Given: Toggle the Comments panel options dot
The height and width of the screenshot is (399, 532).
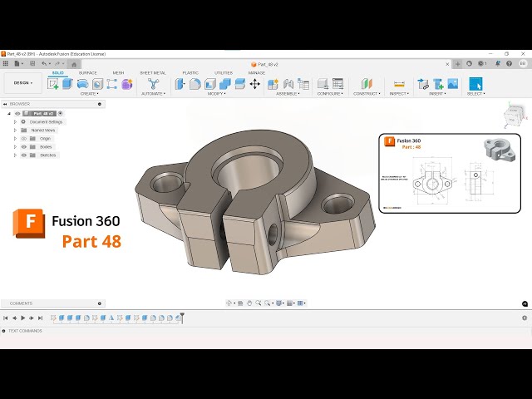Looking at the screenshot, I should (x=100, y=303).
